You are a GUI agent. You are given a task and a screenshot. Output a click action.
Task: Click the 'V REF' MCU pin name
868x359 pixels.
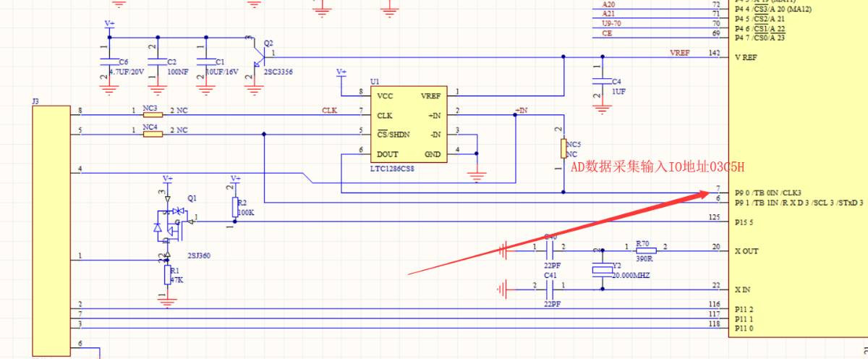pos(746,58)
